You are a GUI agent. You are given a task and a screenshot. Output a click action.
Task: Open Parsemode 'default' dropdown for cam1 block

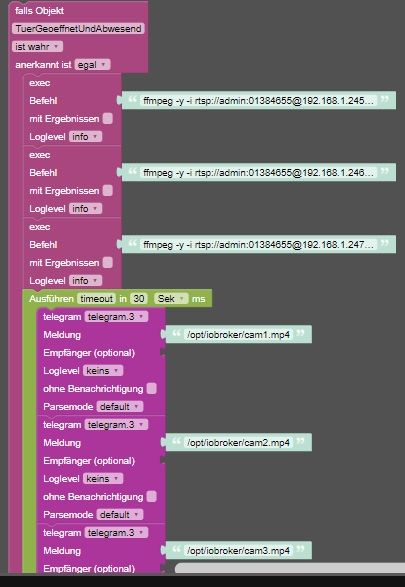[119, 407]
